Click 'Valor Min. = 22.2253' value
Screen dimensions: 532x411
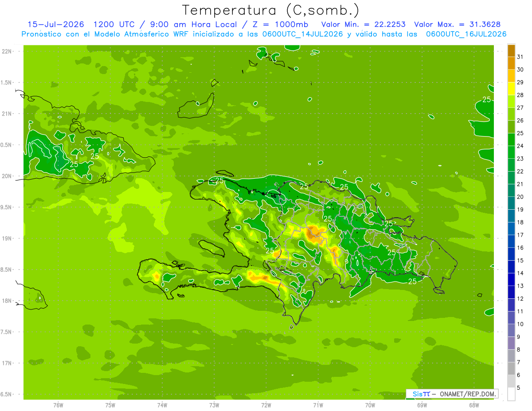(363, 24)
